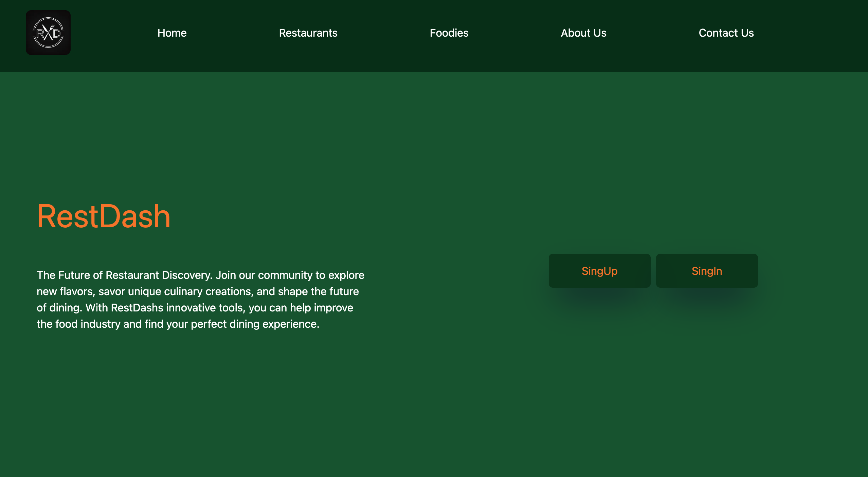Go to the Home page
Viewport: 868px width, 477px height.
(172, 33)
